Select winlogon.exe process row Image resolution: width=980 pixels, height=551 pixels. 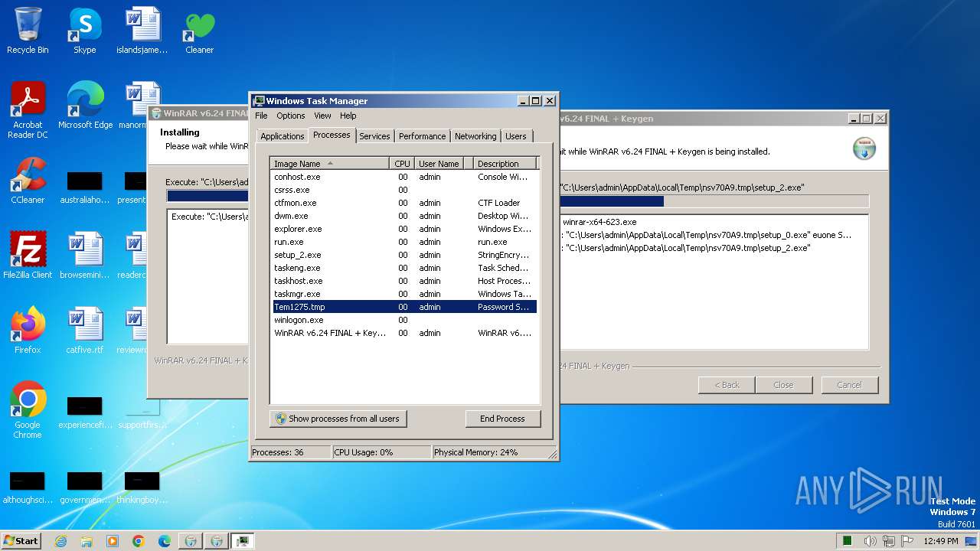pyautogui.click(x=403, y=320)
